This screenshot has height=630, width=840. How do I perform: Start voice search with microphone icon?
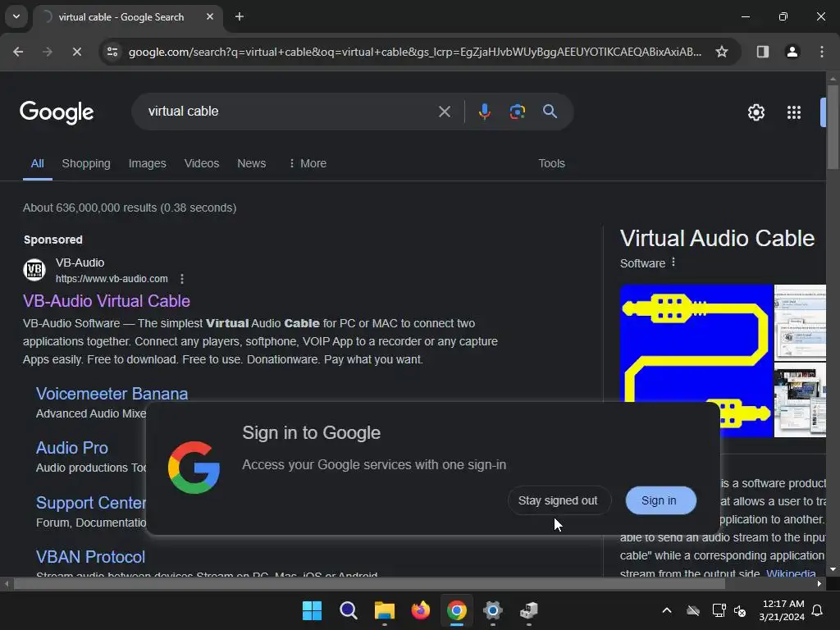[484, 112]
